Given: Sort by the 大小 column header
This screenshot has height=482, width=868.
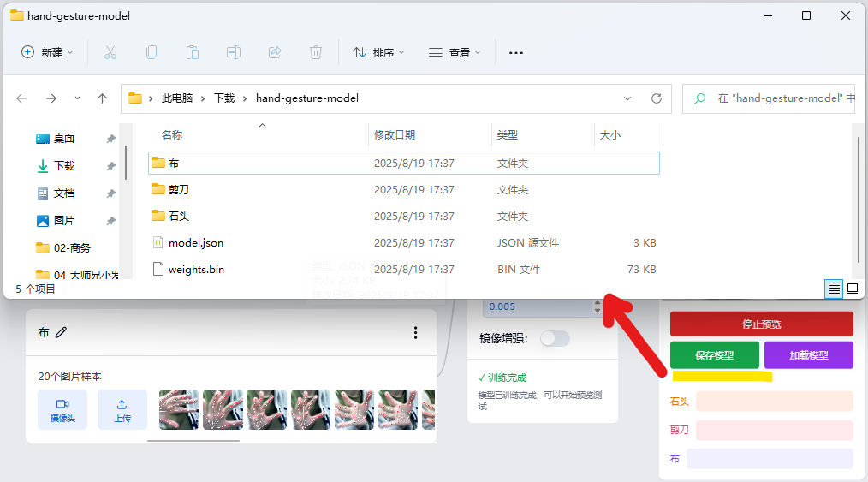Looking at the screenshot, I should pyautogui.click(x=610, y=134).
